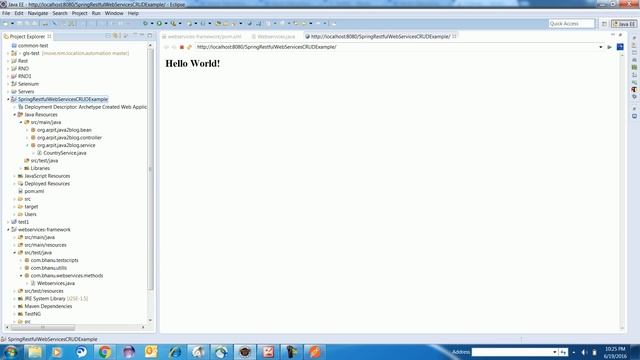Go back in the internal web browser
640x360 pixels.
click(x=166, y=47)
